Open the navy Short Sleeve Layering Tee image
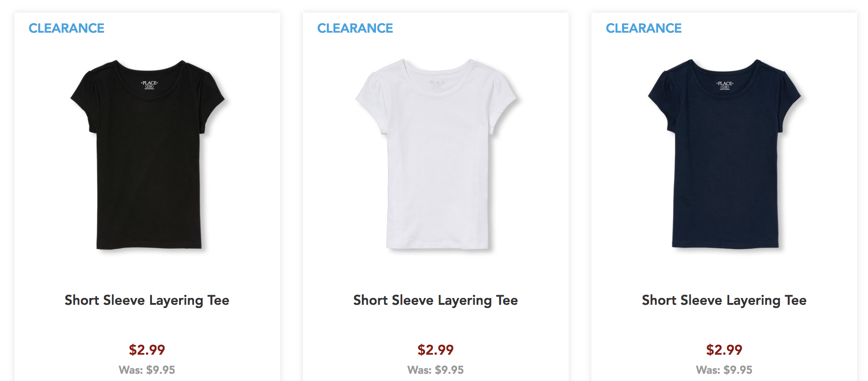Viewport: 868px width, 381px height. [725, 155]
